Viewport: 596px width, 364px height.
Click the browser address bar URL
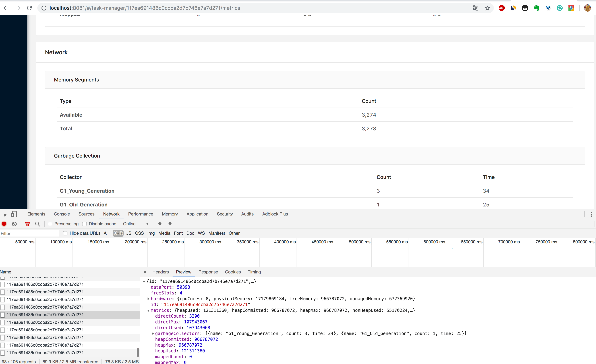point(145,8)
